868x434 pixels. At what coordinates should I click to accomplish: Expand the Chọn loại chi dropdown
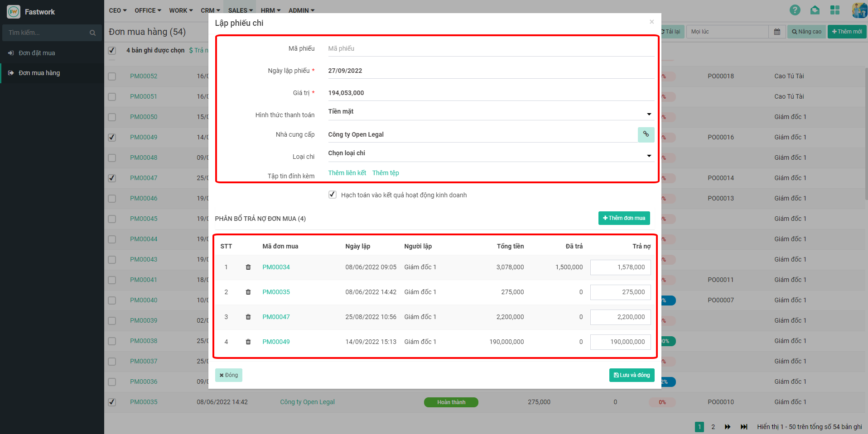pyautogui.click(x=489, y=153)
